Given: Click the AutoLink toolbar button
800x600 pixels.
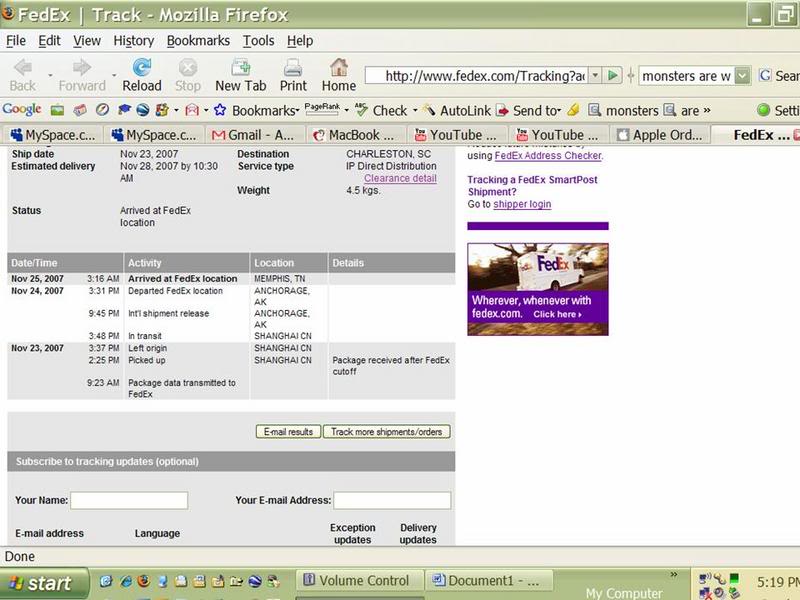Looking at the screenshot, I should (x=457, y=110).
